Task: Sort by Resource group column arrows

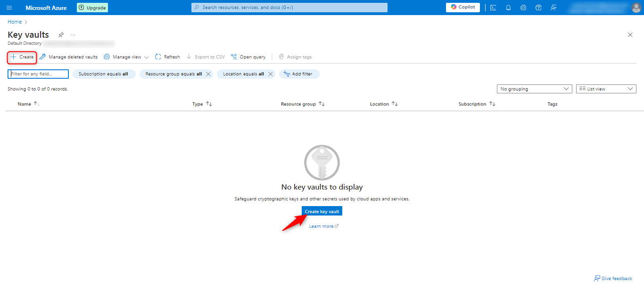Action: click(322, 104)
